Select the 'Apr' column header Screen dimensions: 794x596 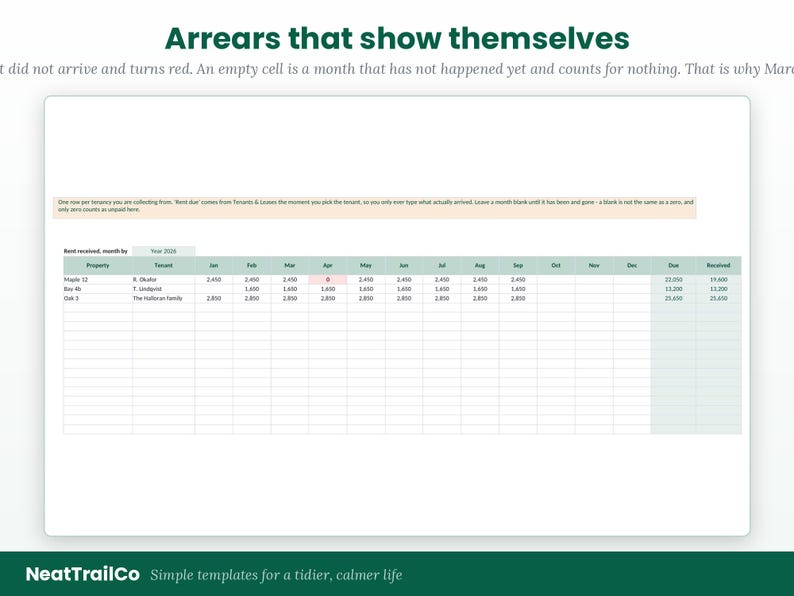328,265
